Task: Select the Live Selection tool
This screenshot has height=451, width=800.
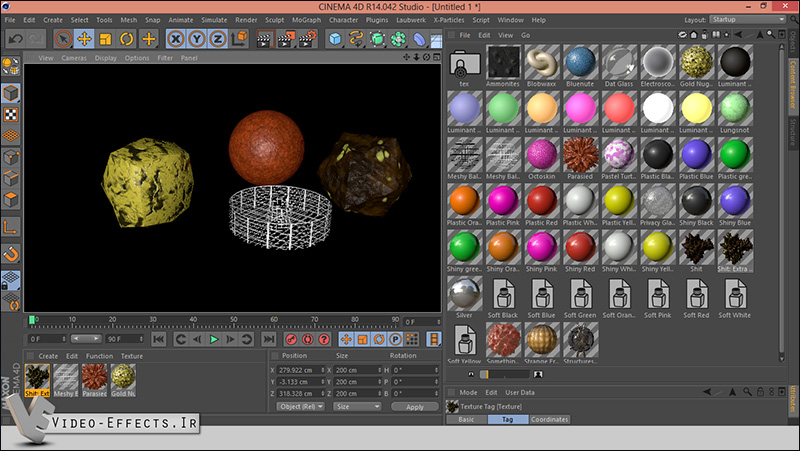Action: click(63, 39)
